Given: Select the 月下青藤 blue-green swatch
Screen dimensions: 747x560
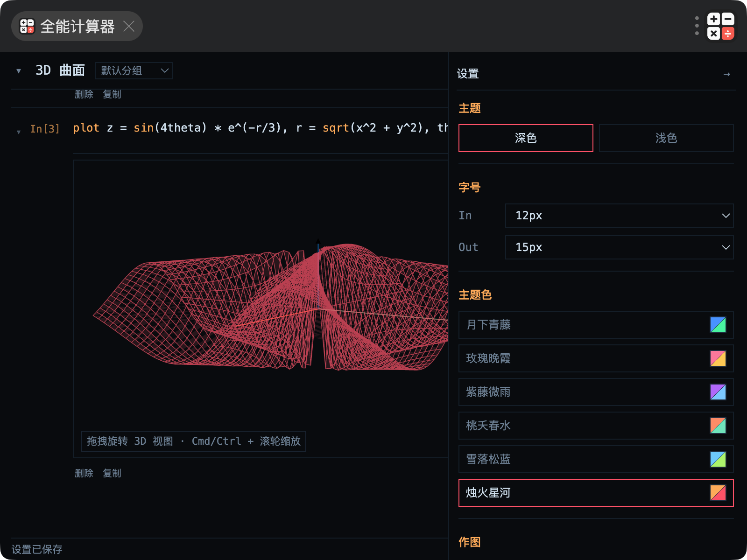Looking at the screenshot, I should [718, 325].
